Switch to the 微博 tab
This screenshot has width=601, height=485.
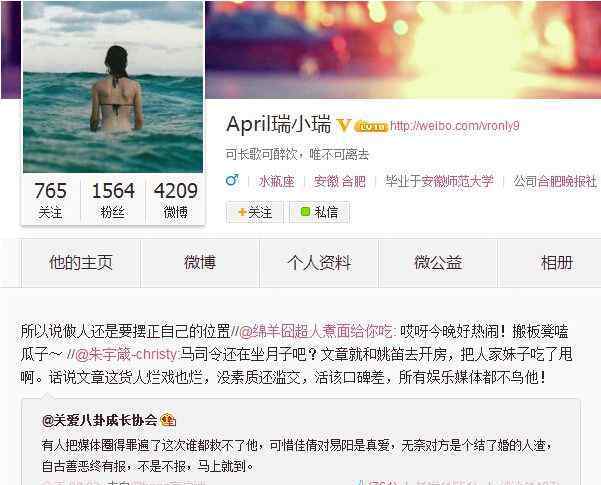coord(200,263)
